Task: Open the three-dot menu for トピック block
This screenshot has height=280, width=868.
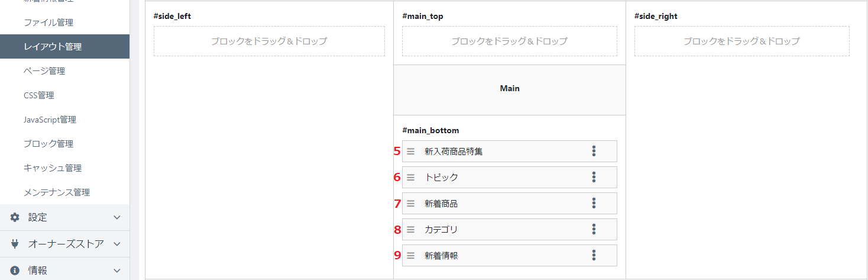Action: pyautogui.click(x=594, y=177)
